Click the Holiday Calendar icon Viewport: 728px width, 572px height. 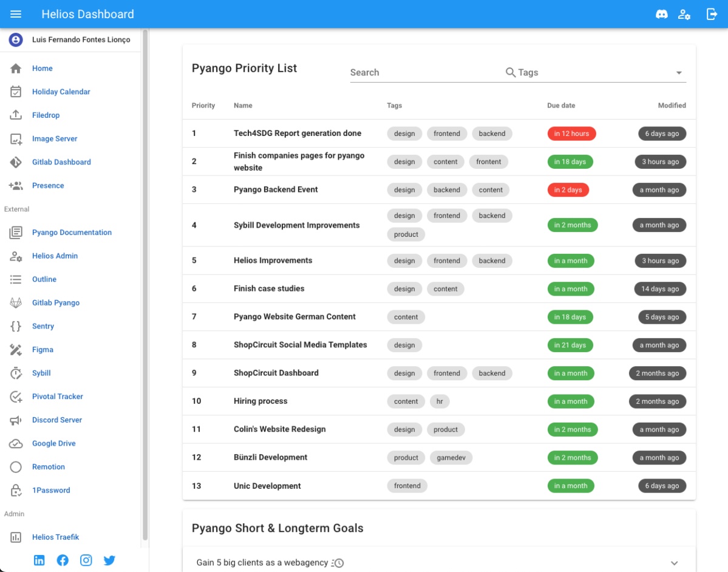click(16, 92)
